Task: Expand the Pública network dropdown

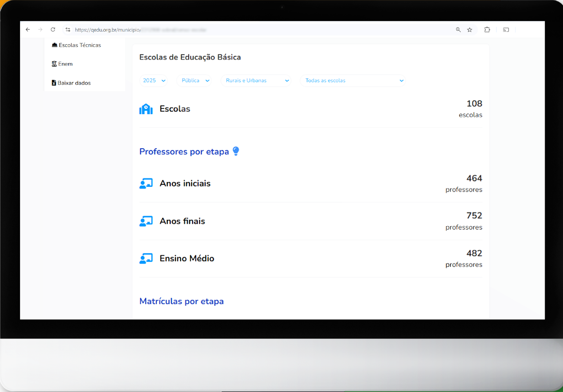Action: [x=194, y=80]
